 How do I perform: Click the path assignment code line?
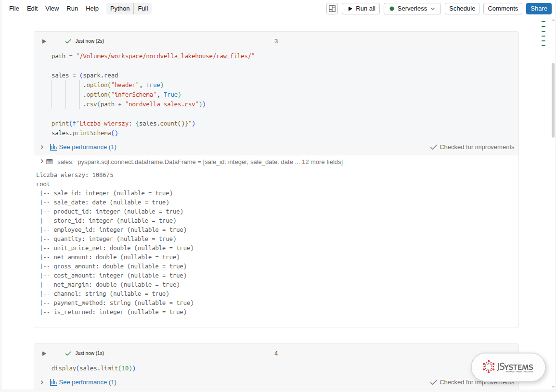(x=153, y=56)
